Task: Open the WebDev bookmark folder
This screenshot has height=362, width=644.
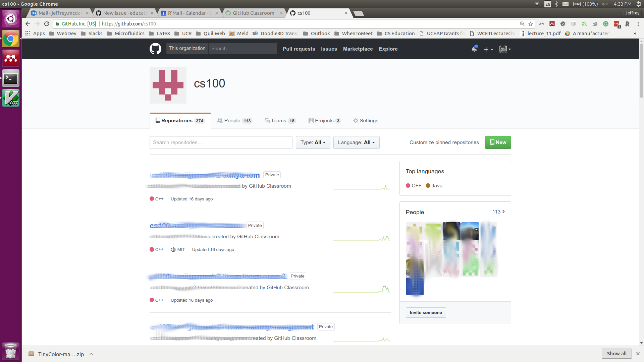Action: click(x=63, y=34)
